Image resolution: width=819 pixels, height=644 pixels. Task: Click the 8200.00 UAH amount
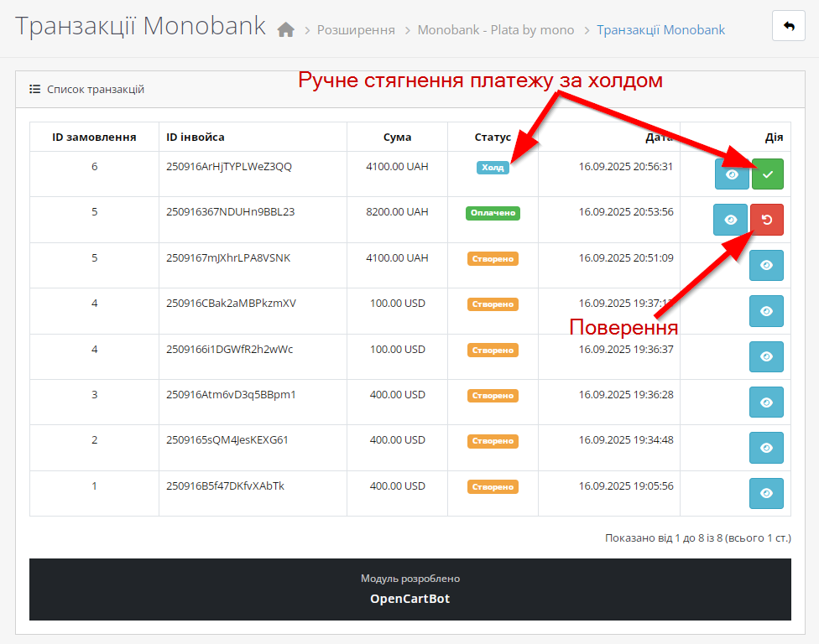[397, 212]
